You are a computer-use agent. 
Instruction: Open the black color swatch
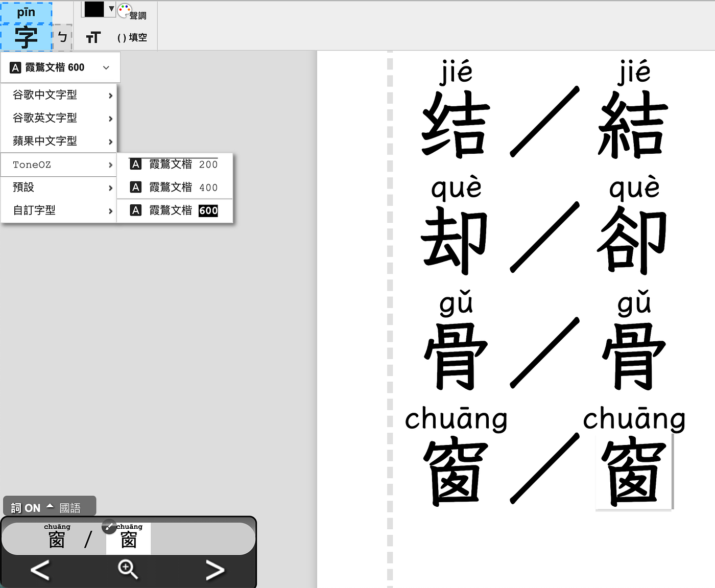(x=94, y=9)
